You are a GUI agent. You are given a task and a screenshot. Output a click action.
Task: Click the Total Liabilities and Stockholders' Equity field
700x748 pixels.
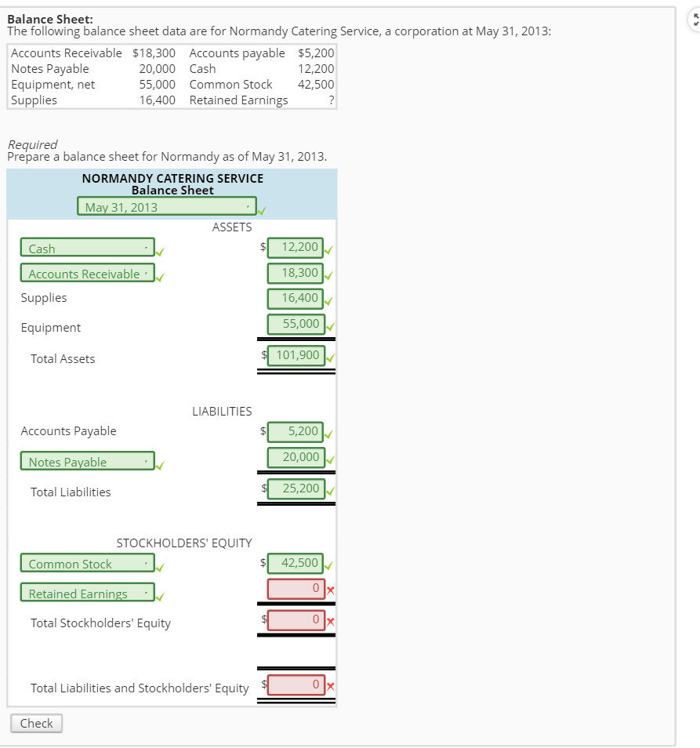296,684
